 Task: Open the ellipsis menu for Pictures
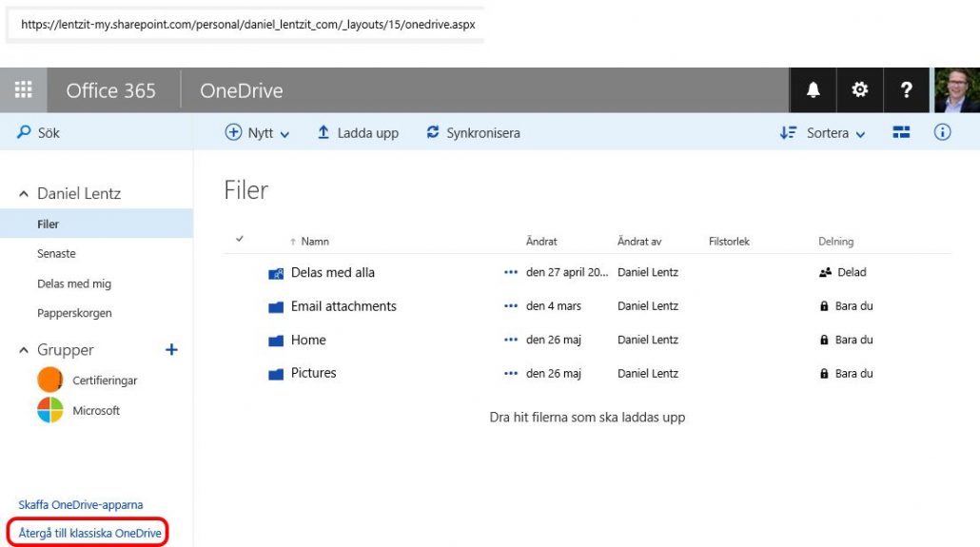click(x=511, y=374)
